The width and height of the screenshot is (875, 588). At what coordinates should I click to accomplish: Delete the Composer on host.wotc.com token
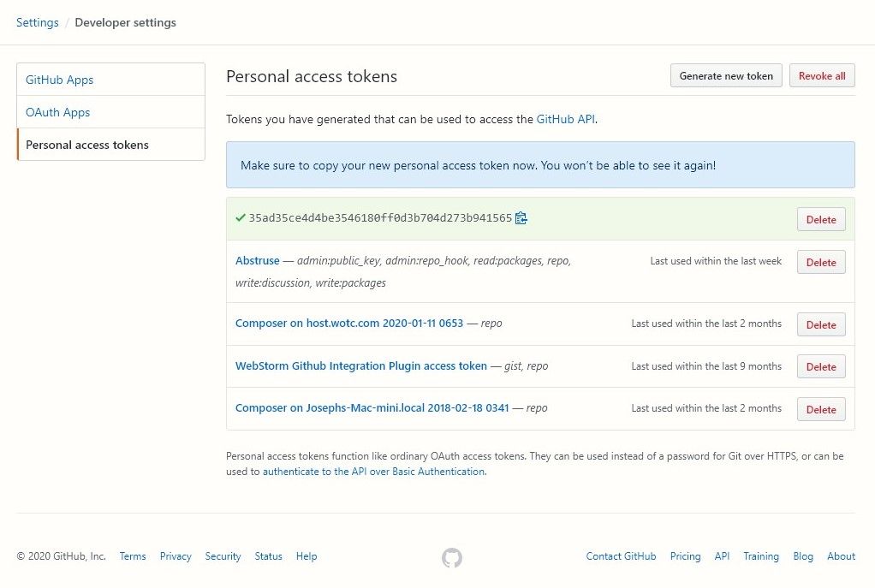pyautogui.click(x=821, y=324)
